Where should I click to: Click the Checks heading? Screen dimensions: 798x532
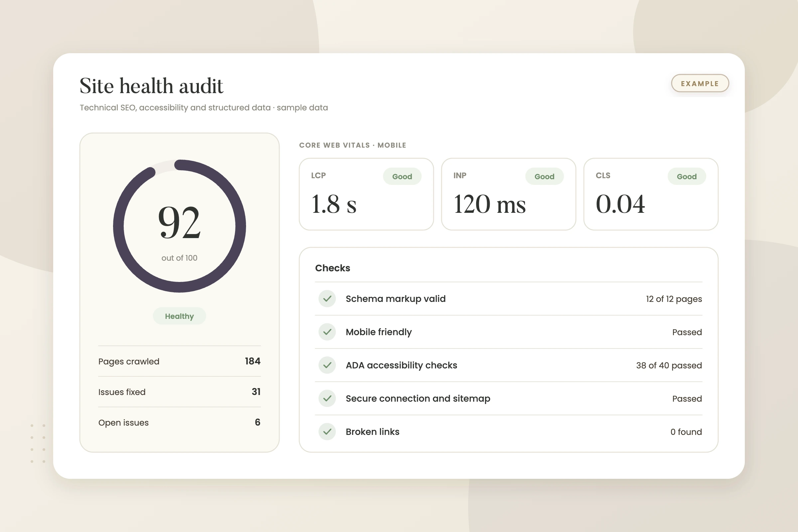click(x=332, y=268)
